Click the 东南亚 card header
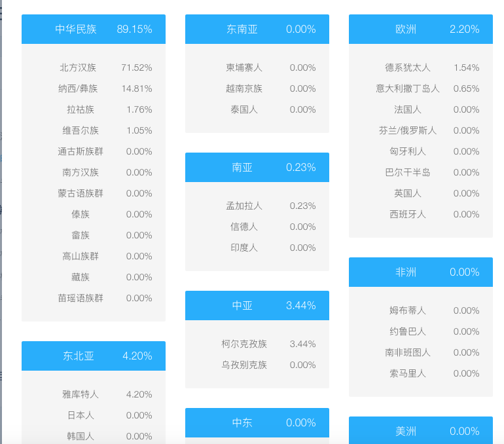 (x=257, y=29)
